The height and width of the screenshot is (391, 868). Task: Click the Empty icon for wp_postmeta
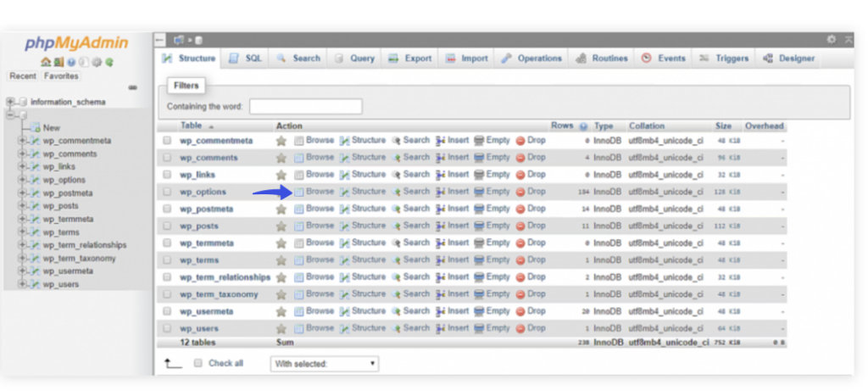click(x=480, y=209)
